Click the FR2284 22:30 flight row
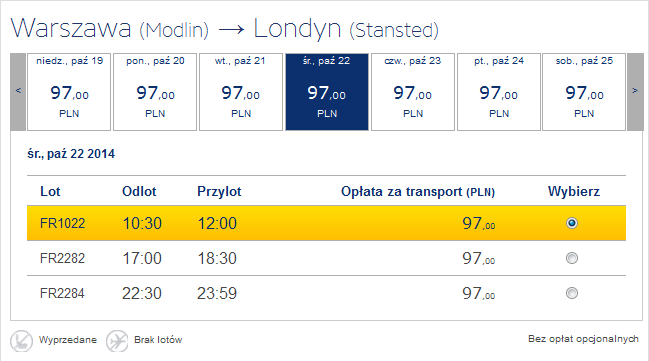The width and height of the screenshot is (649, 361). pos(327,293)
